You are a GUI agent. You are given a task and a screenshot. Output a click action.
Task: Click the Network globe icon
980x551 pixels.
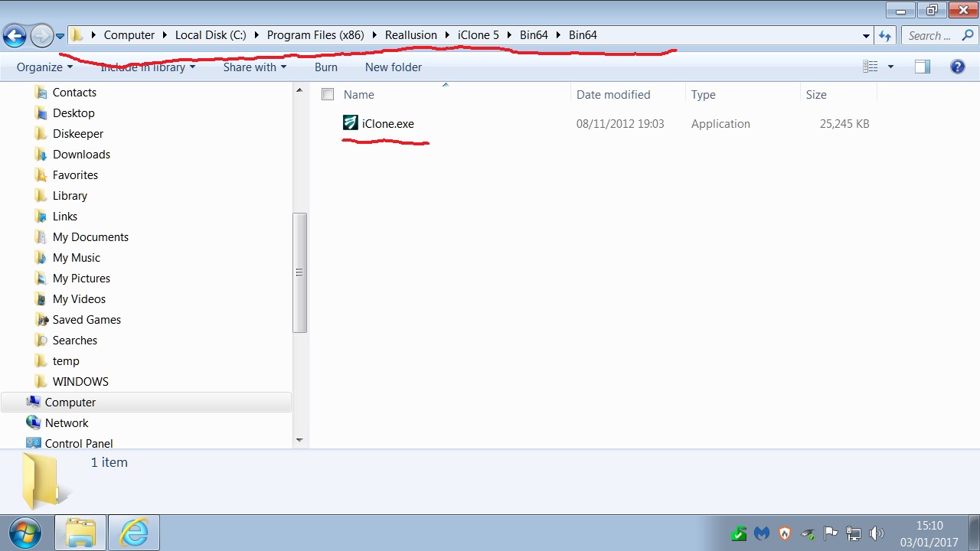pos(34,422)
